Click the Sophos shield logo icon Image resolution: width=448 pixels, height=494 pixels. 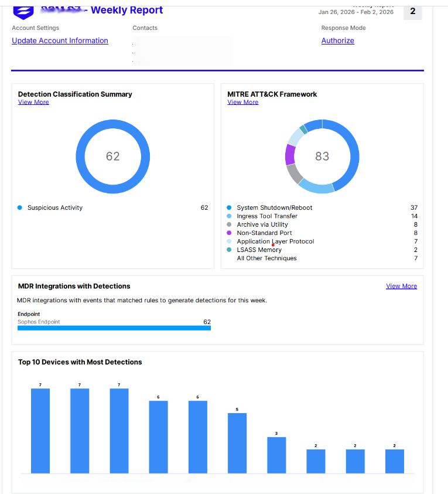click(23, 12)
